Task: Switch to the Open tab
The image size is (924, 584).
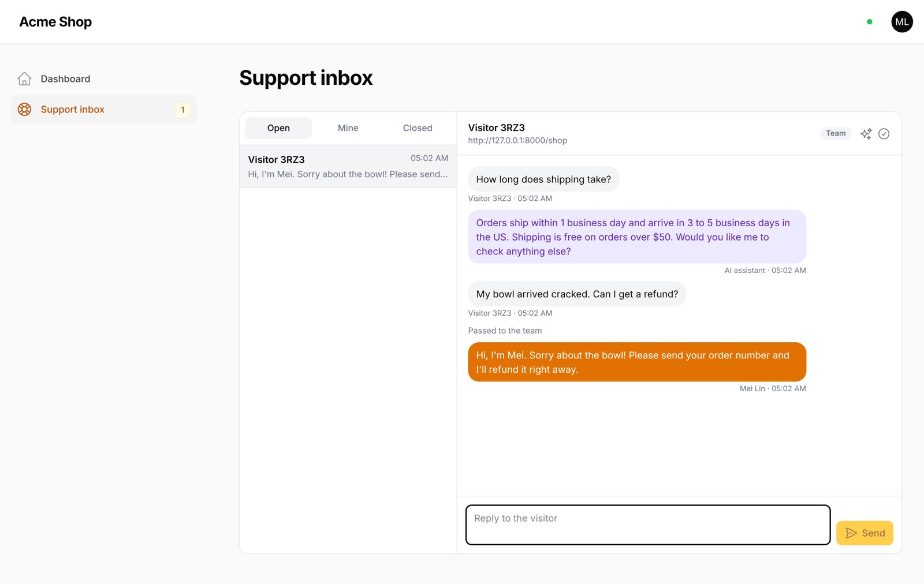Action: pyautogui.click(x=278, y=128)
